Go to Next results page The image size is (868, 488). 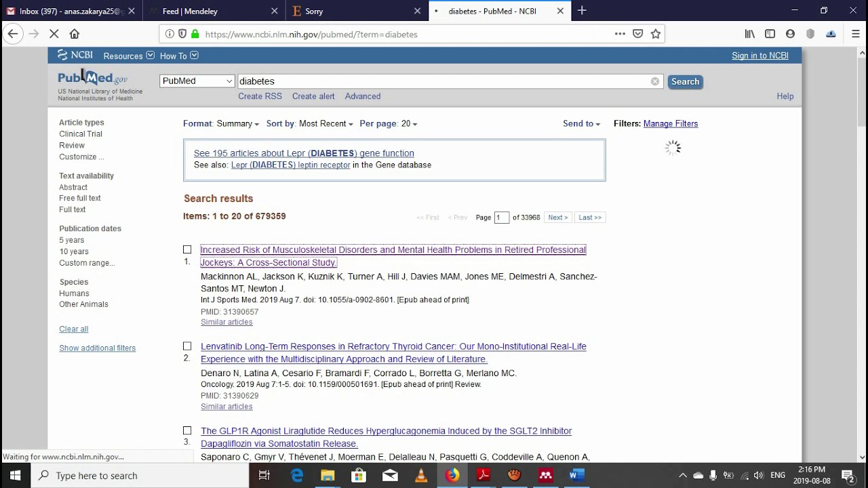click(x=558, y=218)
